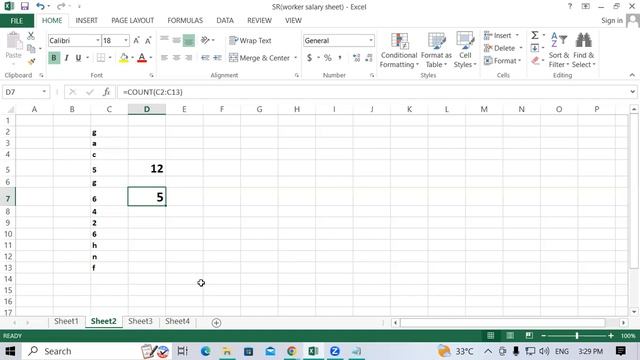Click the Name Box showing D7

coord(22,92)
